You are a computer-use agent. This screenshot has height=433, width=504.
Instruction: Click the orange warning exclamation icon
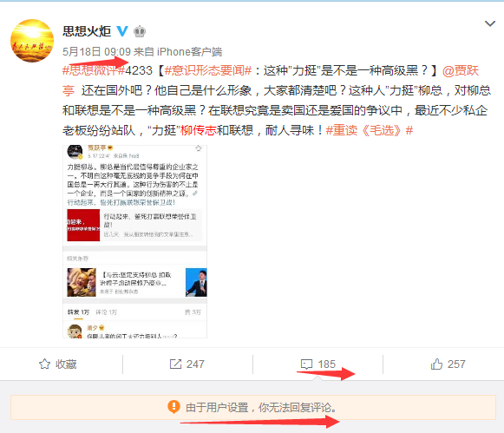tap(173, 407)
